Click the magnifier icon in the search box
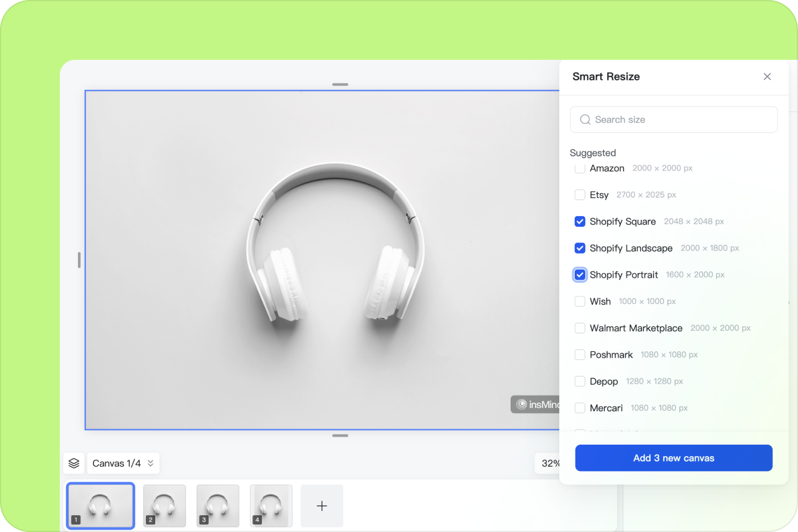 [x=585, y=120]
